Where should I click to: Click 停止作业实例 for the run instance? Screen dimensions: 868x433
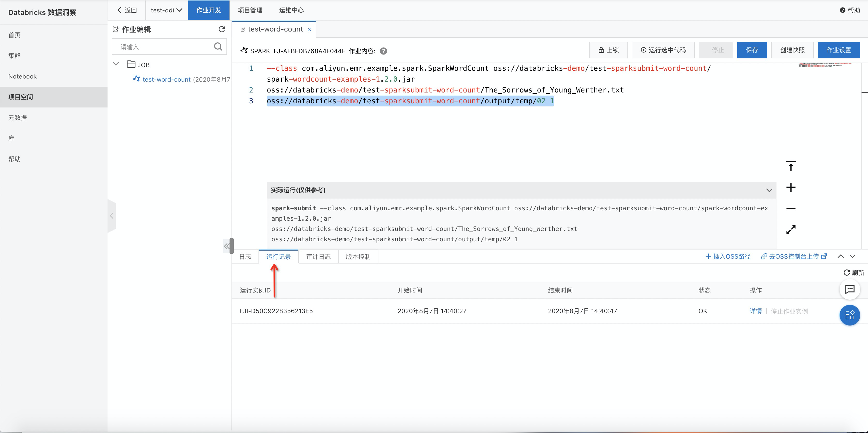(789, 311)
